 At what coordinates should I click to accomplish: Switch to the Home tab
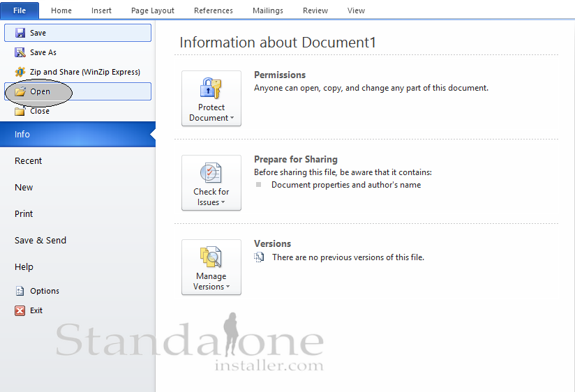tap(61, 10)
